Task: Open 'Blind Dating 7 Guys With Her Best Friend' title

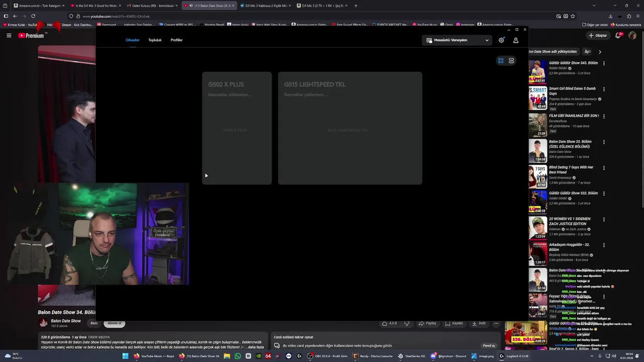Action: (571, 170)
